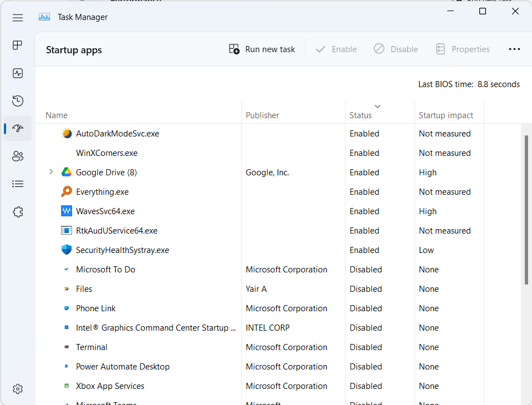Select the WinXCorners.exe row name
The height and width of the screenshot is (405, 532).
tap(107, 153)
